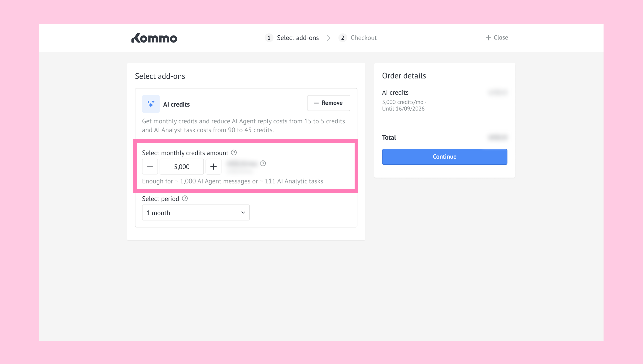
Task: Click the 'Select add-ons' panel heading
Action: (160, 76)
